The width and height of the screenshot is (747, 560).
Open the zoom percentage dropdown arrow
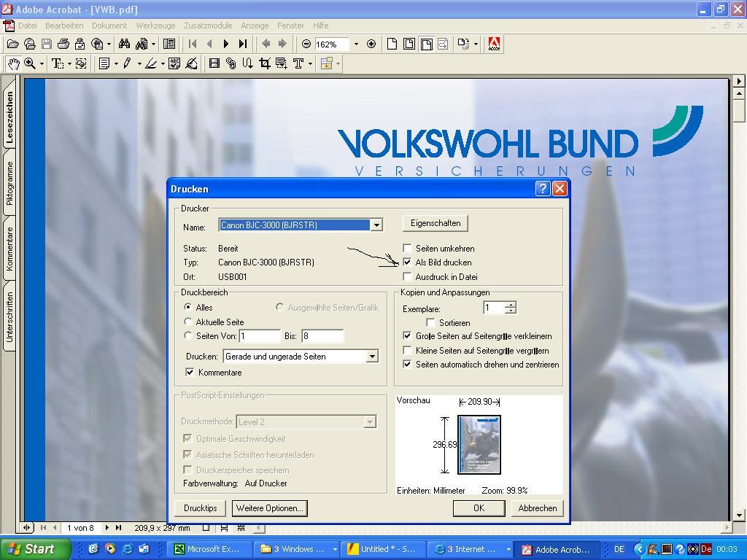[356, 44]
